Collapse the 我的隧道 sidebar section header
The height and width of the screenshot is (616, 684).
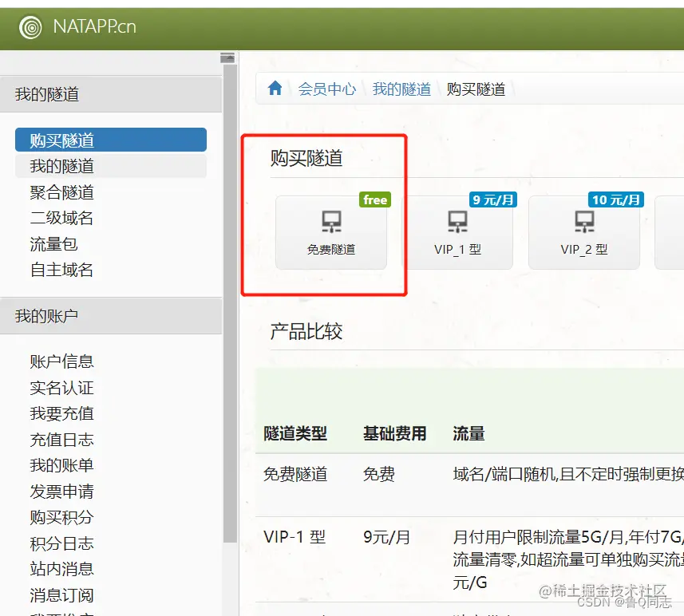pyautogui.click(x=111, y=94)
